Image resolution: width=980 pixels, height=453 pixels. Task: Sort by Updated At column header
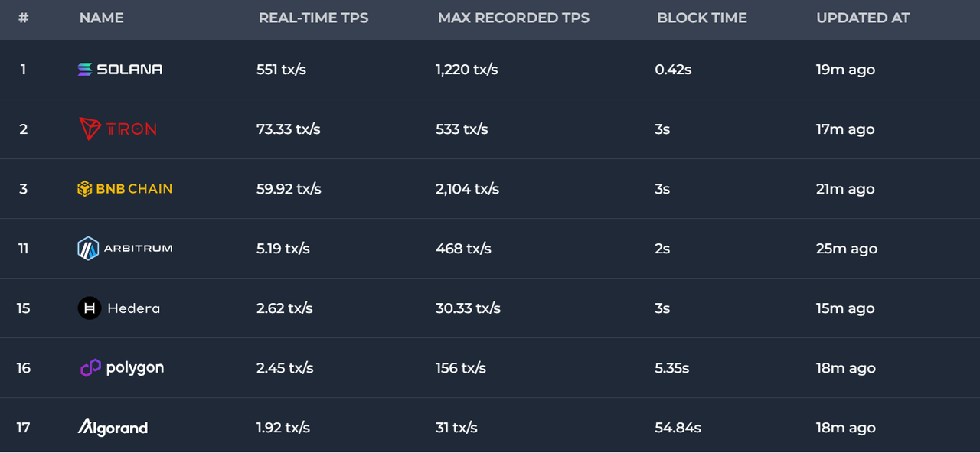(x=863, y=18)
